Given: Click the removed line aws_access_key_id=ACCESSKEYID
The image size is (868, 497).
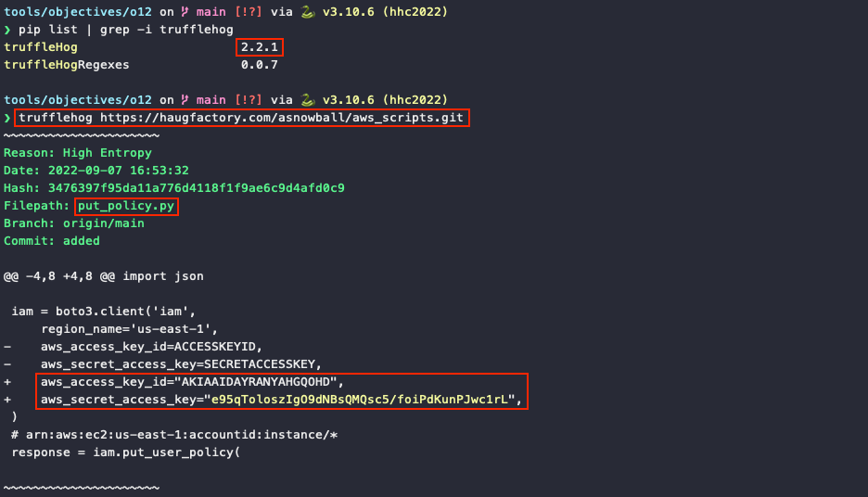Looking at the screenshot, I should [151, 347].
